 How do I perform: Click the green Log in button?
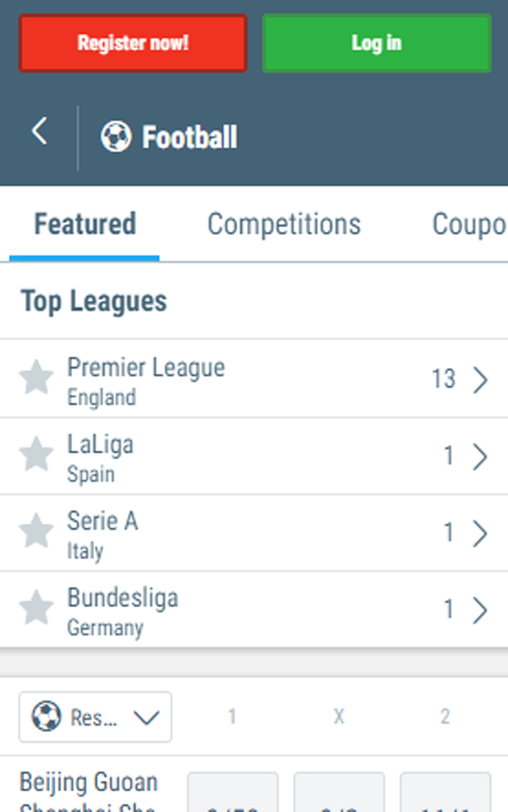click(377, 43)
